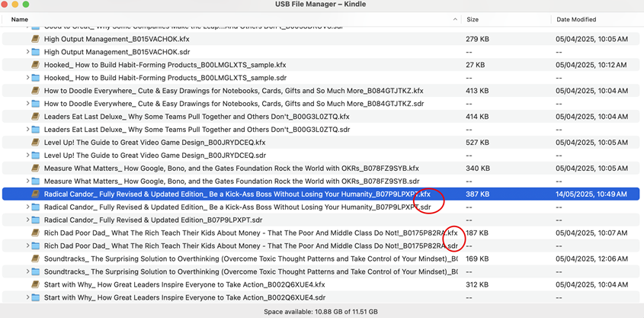
Task: Click the book icon of highlighted Radical Candor kfx
Action: pyautogui.click(x=35, y=194)
